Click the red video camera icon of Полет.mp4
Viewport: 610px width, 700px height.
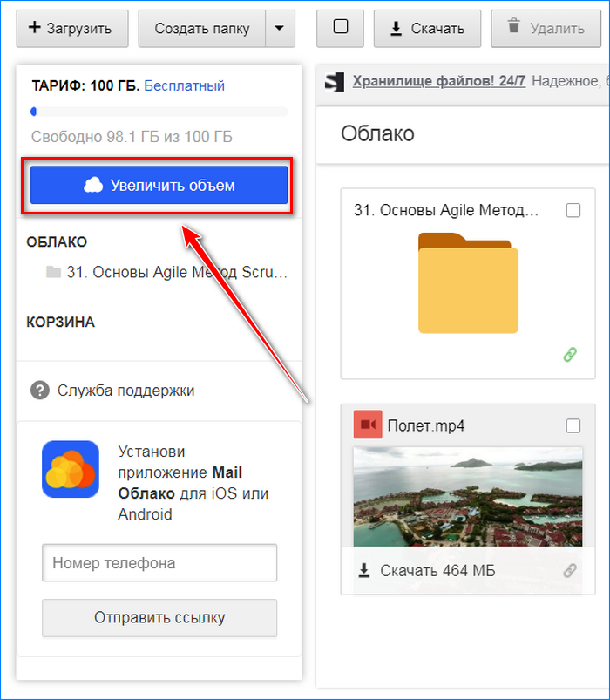click(x=368, y=425)
